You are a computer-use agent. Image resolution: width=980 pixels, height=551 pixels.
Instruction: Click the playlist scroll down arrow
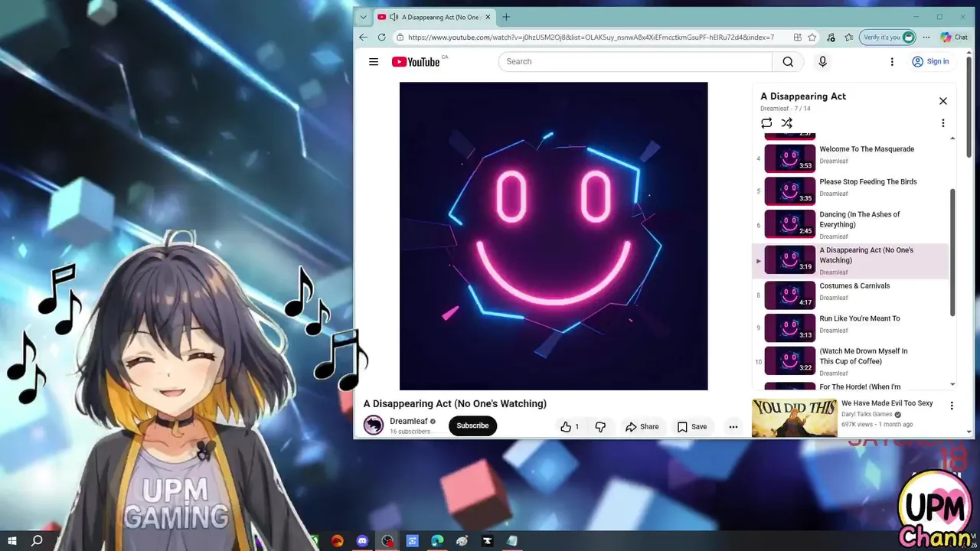tap(952, 384)
